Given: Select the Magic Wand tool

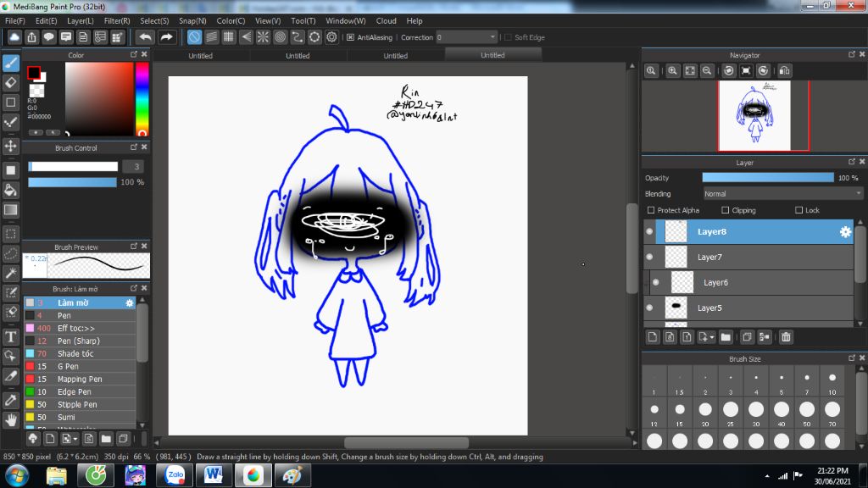Looking at the screenshot, I should pos(10,273).
